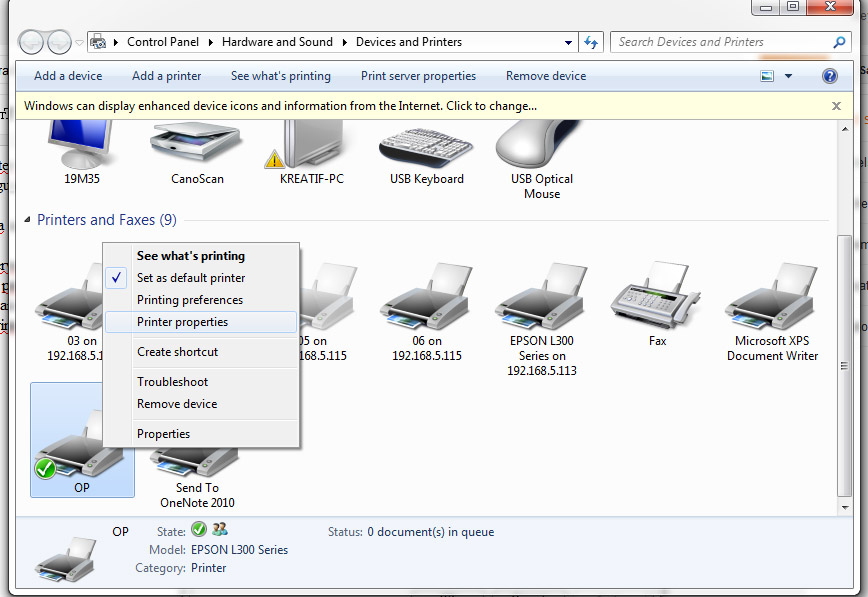Open Help via the question mark icon
This screenshot has width=868, height=597.
click(x=829, y=76)
